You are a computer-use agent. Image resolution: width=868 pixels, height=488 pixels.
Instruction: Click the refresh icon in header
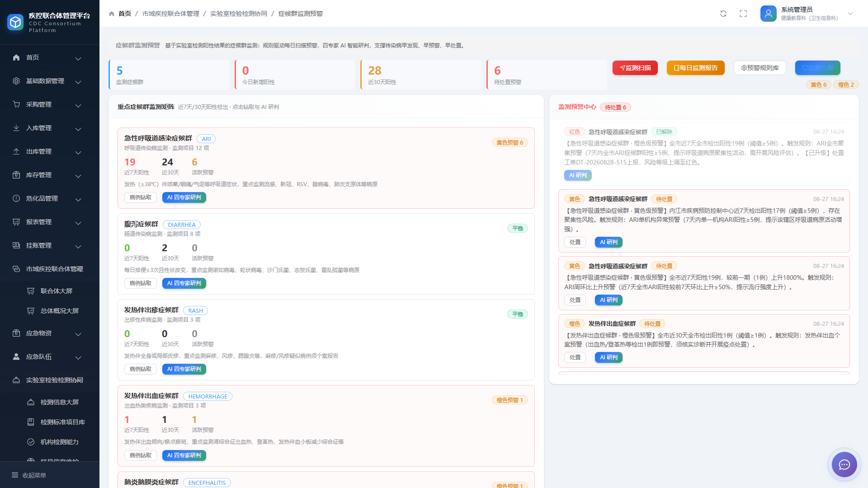pyautogui.click(x=723, y=14)
